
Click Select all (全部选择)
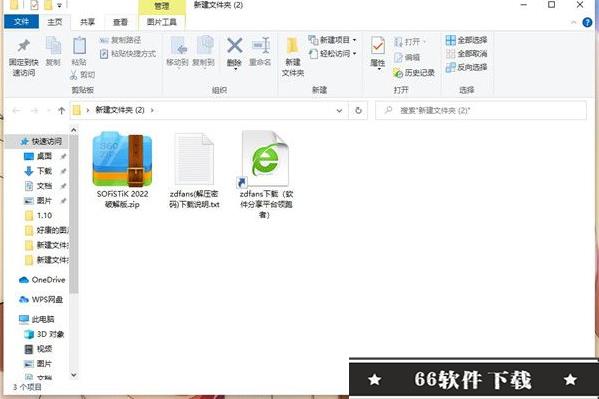[x=466, y=40]
